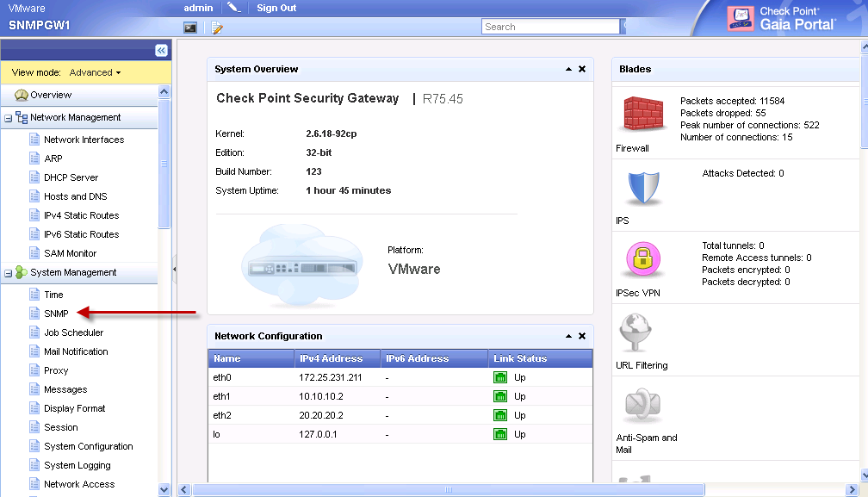
Task: Click the IPS shield blade icon
Action: point(643,187)
